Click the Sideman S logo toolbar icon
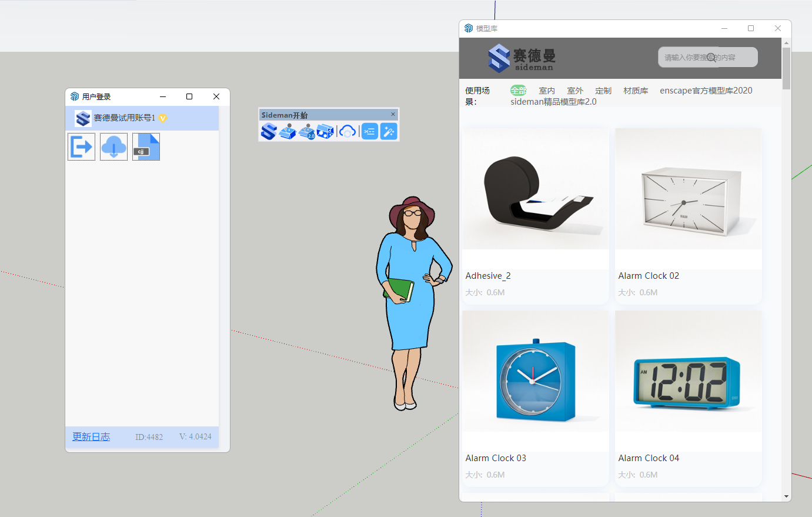The width and height of the screenshot is (812, 517). click(x=269, y=131)
